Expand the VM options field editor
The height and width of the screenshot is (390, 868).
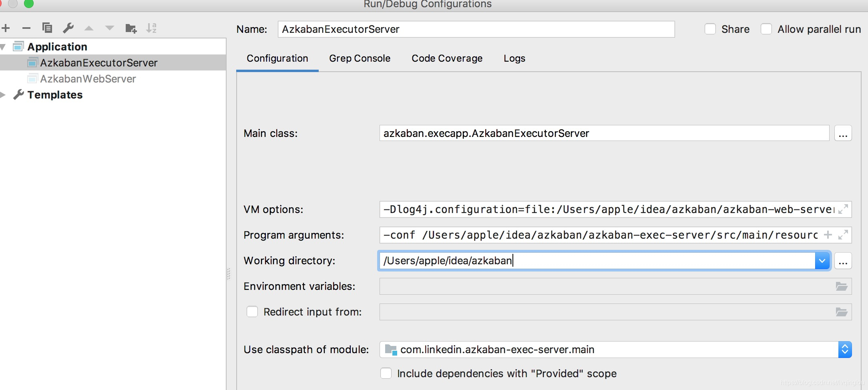[x=843, y=209]
